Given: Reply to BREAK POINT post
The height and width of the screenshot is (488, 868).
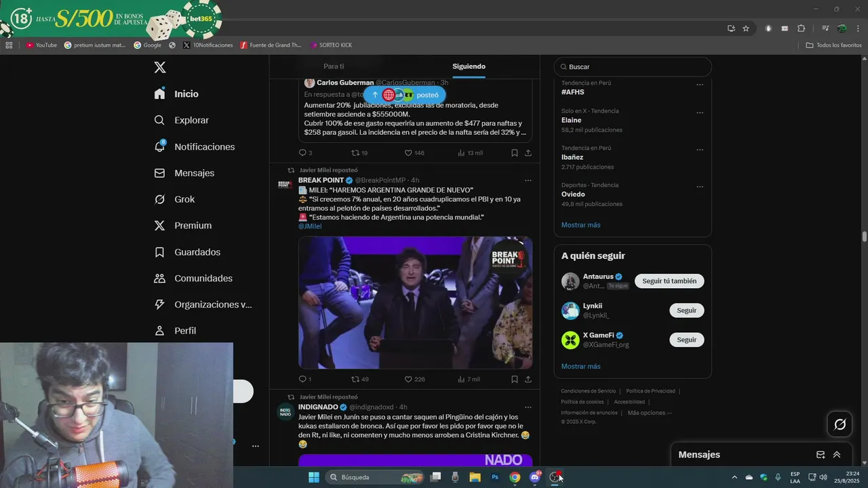Looking at the screenshot, I should [x=305, y=380].
